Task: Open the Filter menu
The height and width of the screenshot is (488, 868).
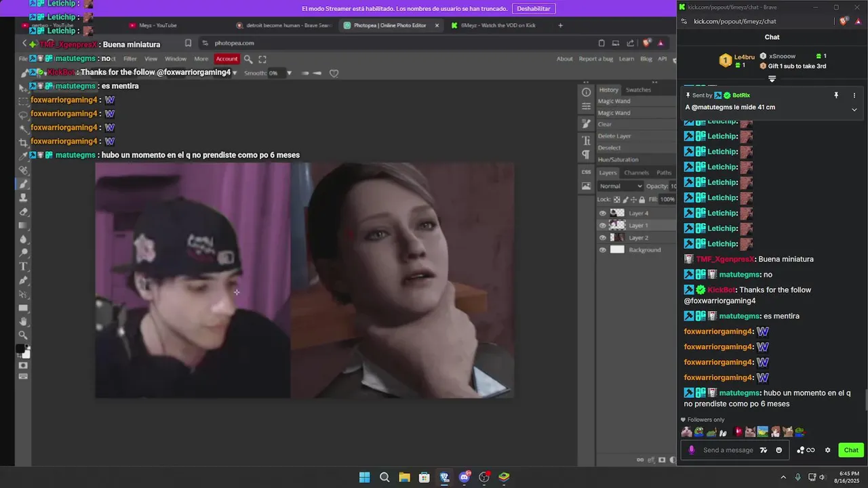Action: tap(130, 59)
